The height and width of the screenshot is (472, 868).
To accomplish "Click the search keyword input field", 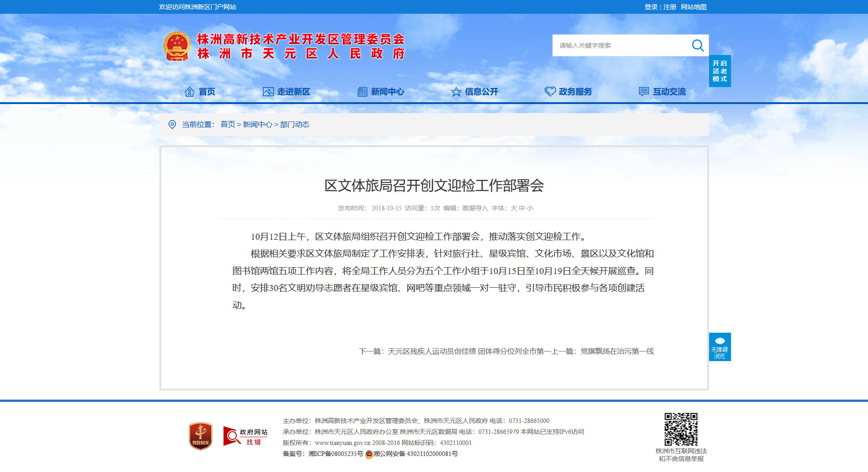I will point(621,45).
